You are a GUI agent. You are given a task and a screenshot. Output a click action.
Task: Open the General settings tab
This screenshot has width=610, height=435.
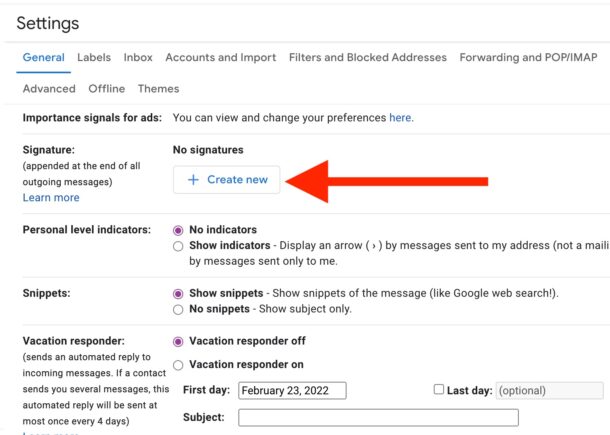(x=44, y=58)
